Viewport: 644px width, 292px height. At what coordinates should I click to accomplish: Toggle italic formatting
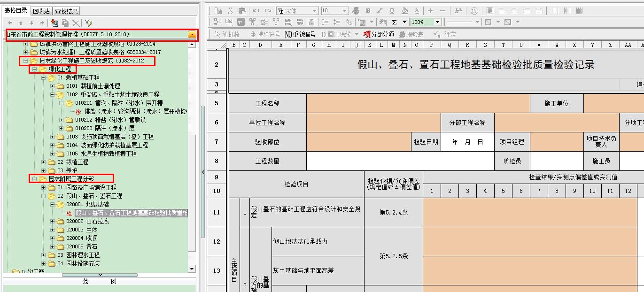(380, 11)
